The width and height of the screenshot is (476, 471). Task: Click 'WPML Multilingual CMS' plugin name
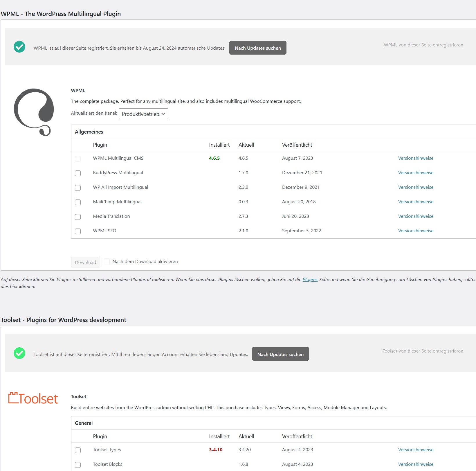tap(118, 158)
